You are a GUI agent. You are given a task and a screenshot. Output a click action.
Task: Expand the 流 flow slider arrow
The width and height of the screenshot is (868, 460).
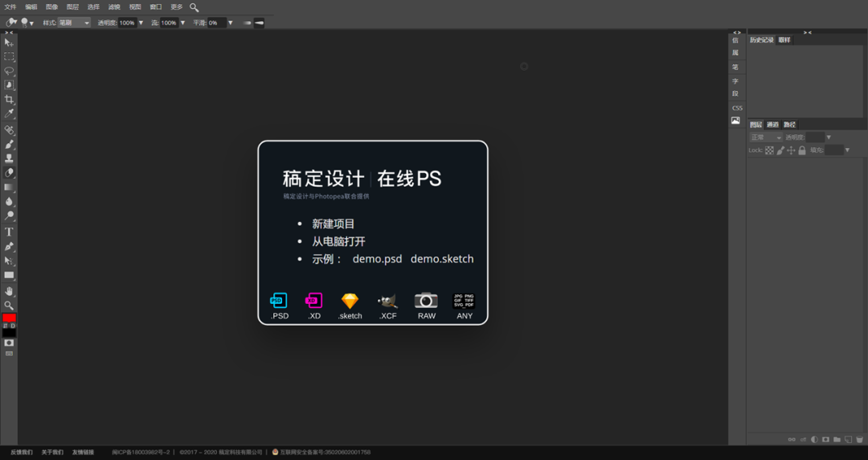click(182, 23)
